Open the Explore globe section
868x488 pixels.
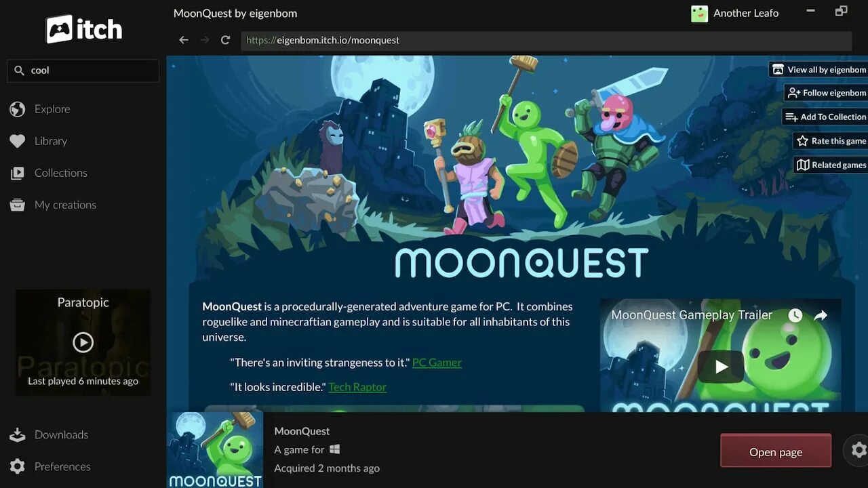pos(40,109)
